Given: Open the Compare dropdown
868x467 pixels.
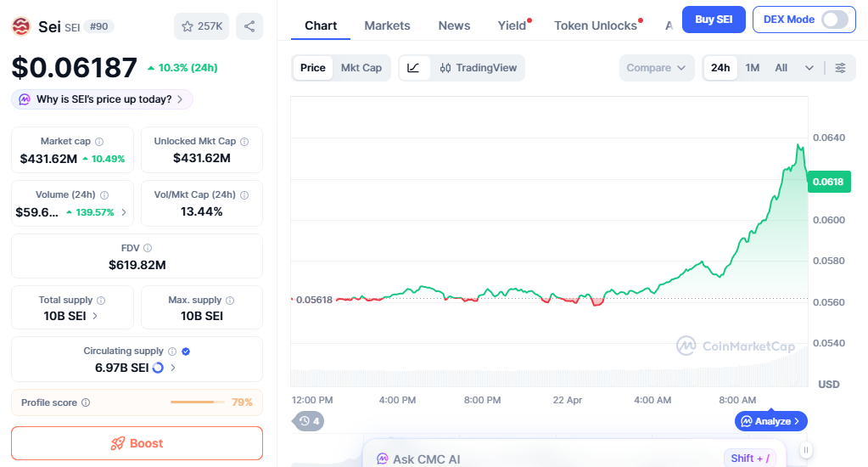Looking at the screenshot, I should [x=657, y=68].
